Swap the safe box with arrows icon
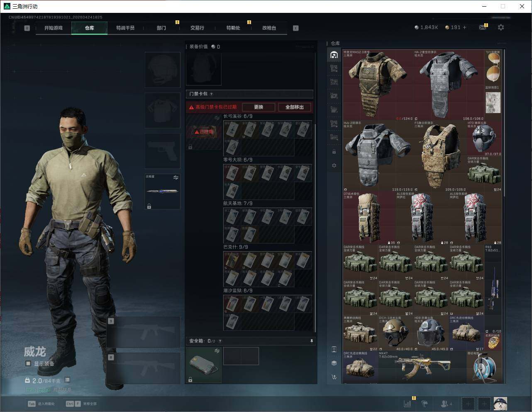 pos(217,351)
